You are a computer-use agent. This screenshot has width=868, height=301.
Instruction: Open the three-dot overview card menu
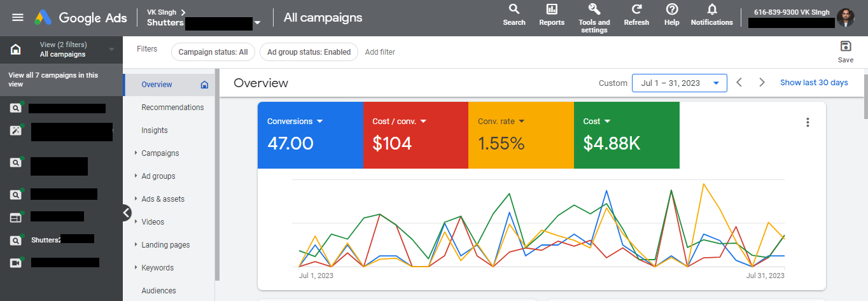[x=808, y=123]
